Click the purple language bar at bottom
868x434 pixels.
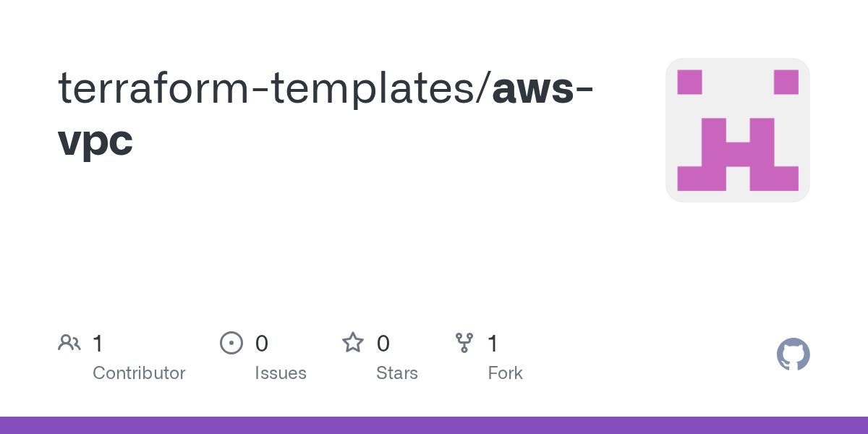(x=434, y=425)
